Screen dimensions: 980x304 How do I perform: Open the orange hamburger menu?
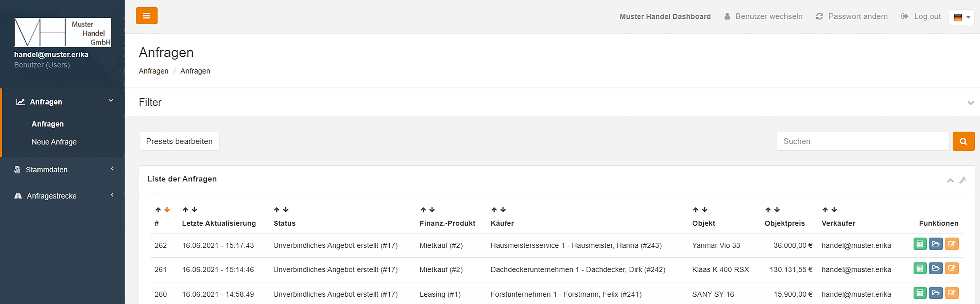pyautogui.click(x=146, y=16)
